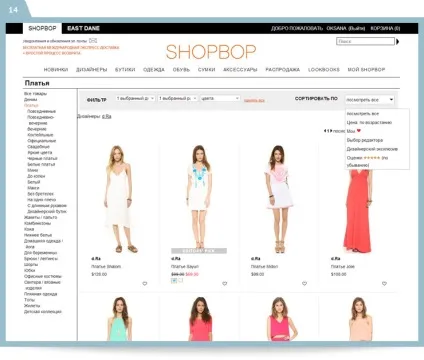Select 'Повседневные' dresses subcategory

pos(41,111)
